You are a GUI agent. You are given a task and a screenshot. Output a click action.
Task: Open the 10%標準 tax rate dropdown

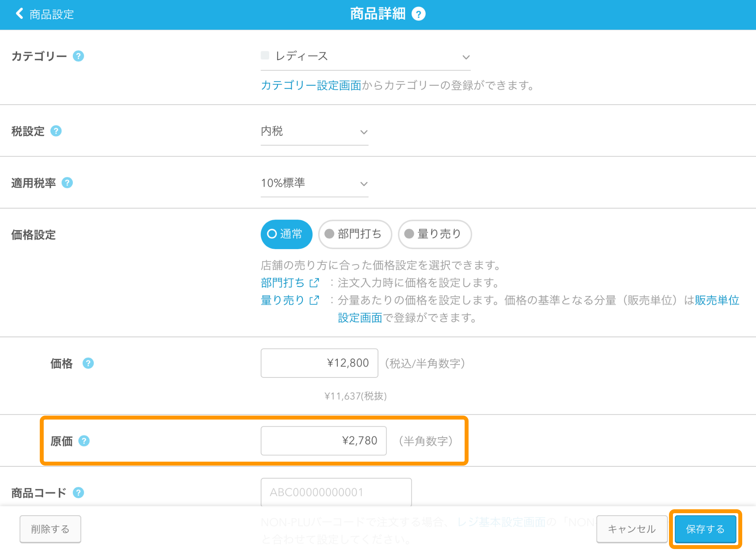[314, 184]
